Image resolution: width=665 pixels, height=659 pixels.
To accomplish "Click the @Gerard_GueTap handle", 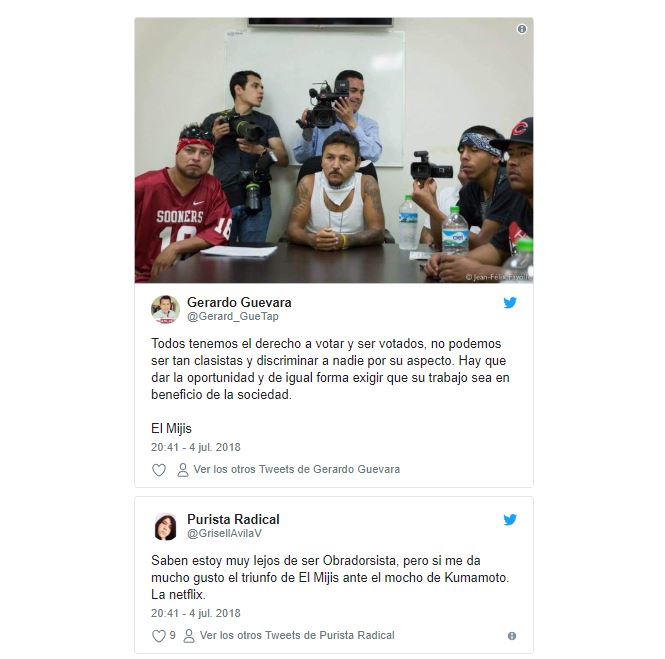I will (x=233, y=316).
